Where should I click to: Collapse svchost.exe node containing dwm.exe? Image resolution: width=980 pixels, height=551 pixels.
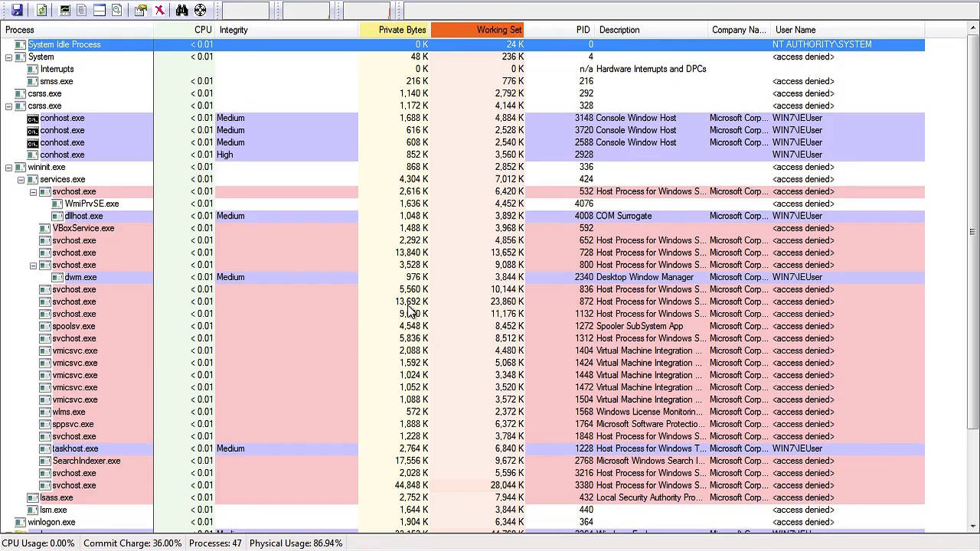coord(33,265)
